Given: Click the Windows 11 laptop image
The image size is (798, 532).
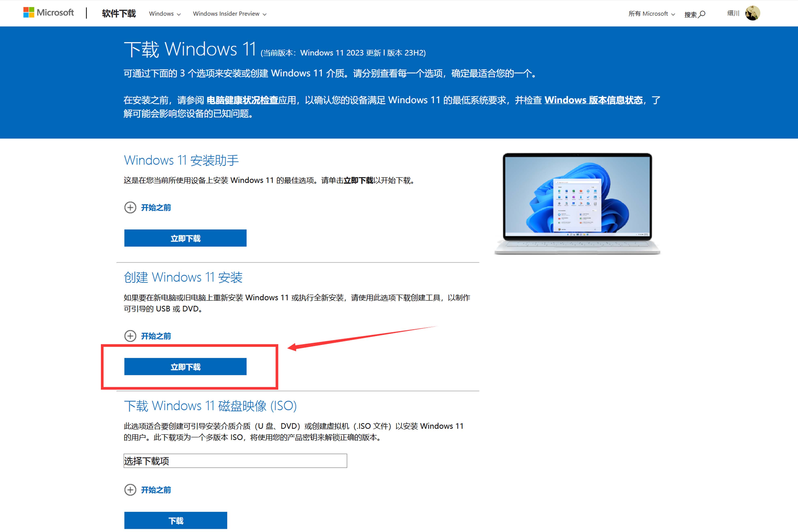Looking at the screenshot, I should click(x=577, y=204).
